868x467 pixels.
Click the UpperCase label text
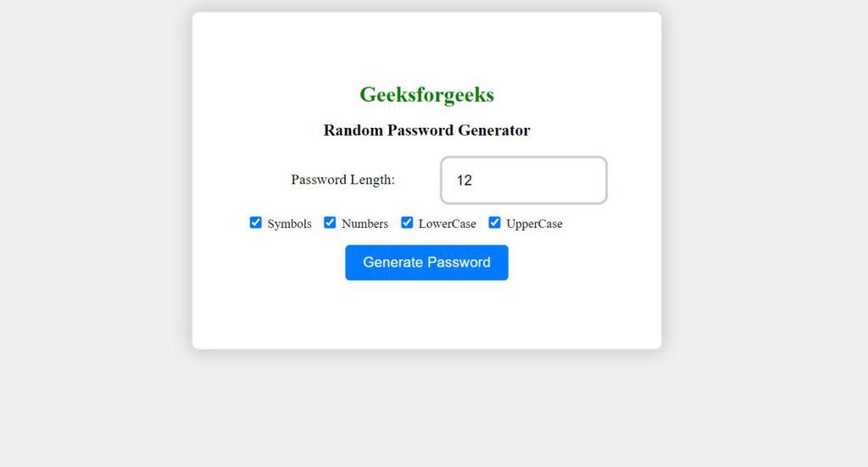point(534,224)
